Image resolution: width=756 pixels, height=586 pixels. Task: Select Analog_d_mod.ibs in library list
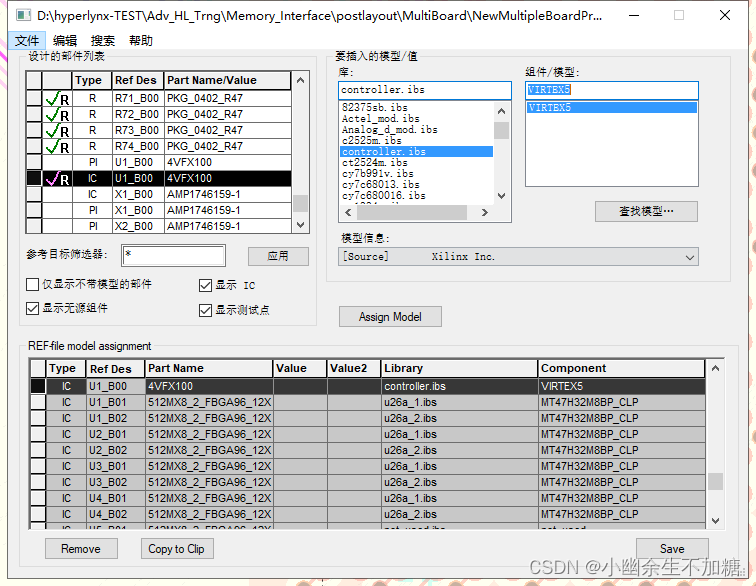(390, 129)
